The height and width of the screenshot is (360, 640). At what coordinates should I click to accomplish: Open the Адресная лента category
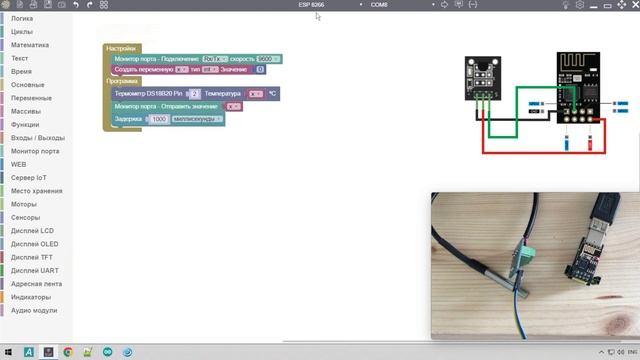[x=36, y=284]
